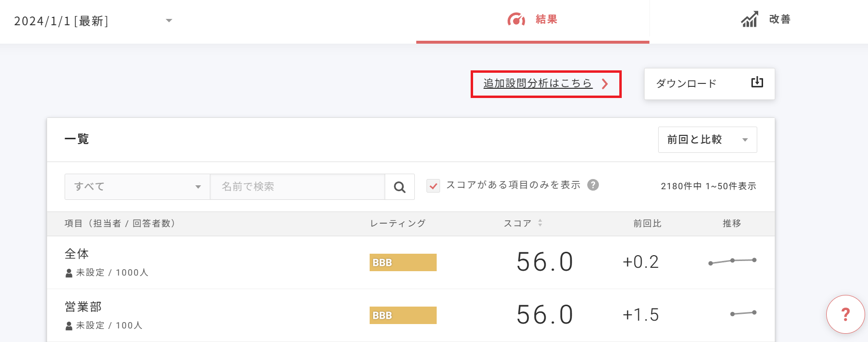Image resolution: width=868 pixels, height=342 pixels.
Task: Click the red chevron in 追加設問分析はこちら box
Action: point(605,83)
